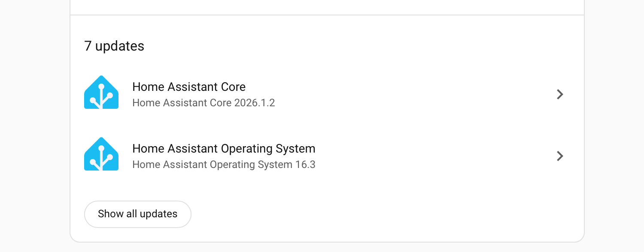The image size is (644, 252).
Task: Click the word updates in the 7 updates heading
Action: tap(120, 46)
